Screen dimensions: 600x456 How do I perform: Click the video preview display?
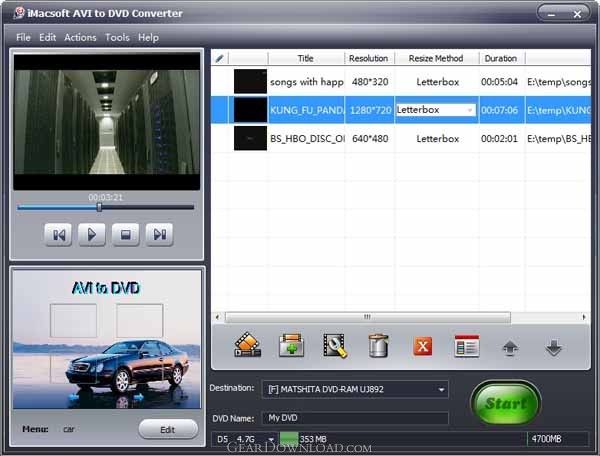tap(106, 121)
